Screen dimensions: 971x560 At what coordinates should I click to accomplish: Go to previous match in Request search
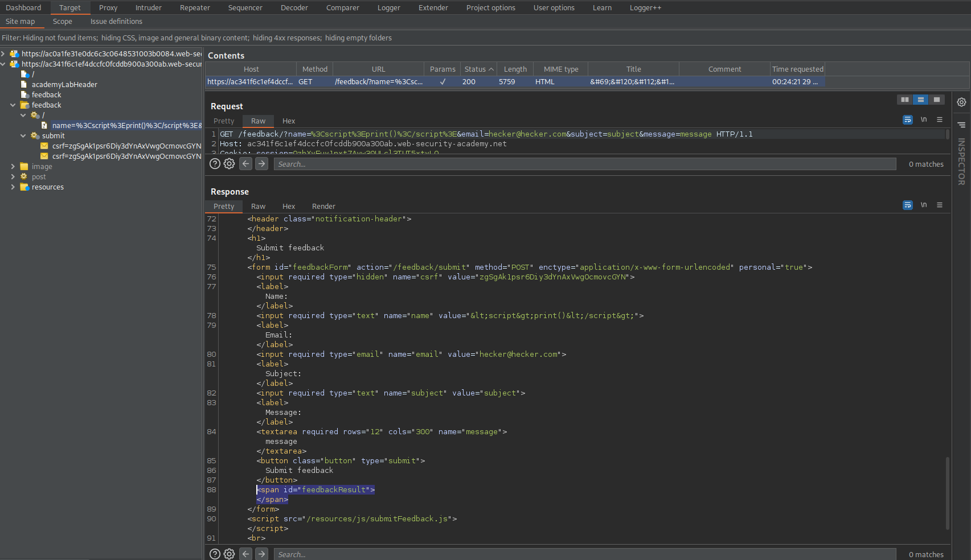pyautogui.click(x=245, y=164)
